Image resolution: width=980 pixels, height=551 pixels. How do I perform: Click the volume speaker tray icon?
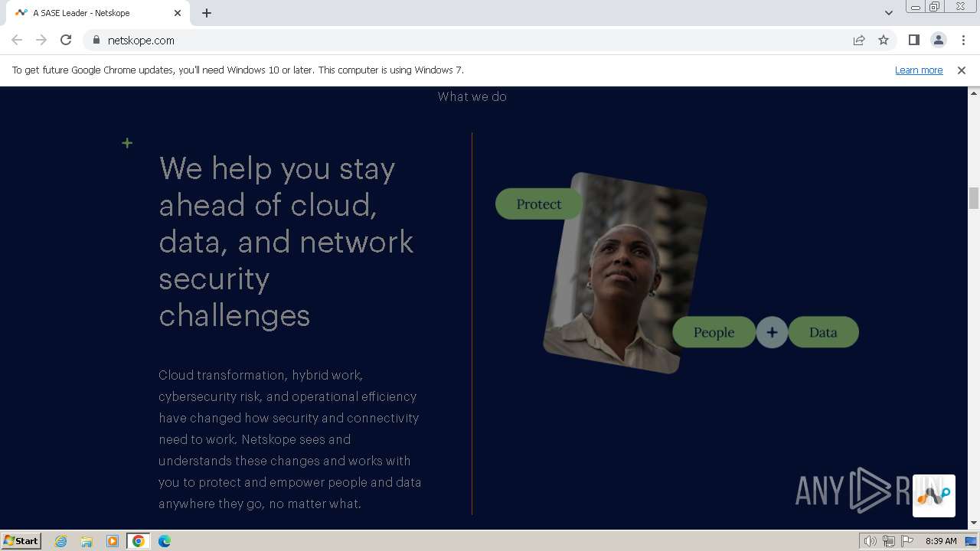(x=871, y=541)
